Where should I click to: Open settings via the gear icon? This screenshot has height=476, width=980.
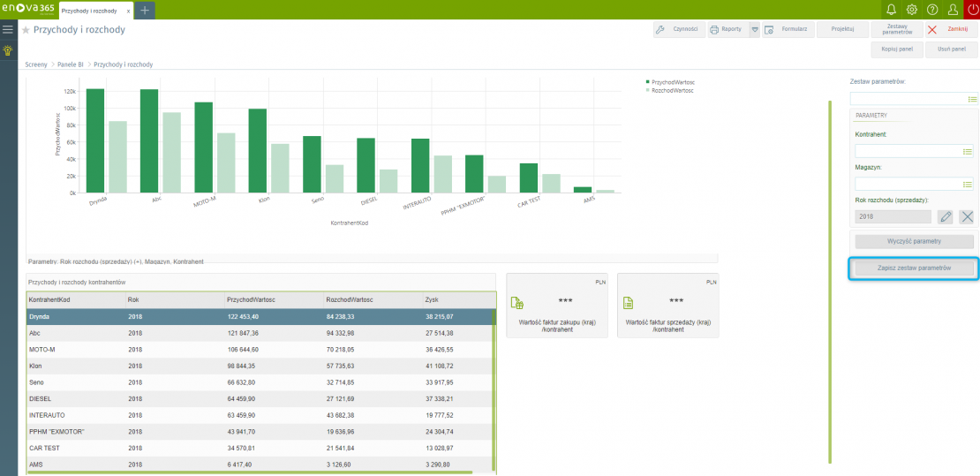[912, 10]
